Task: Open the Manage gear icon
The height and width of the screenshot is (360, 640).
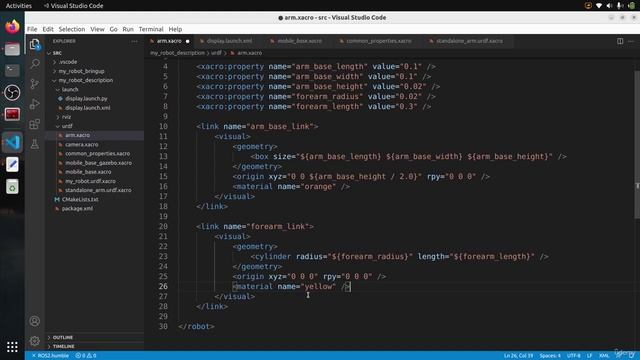Action: 35,340
